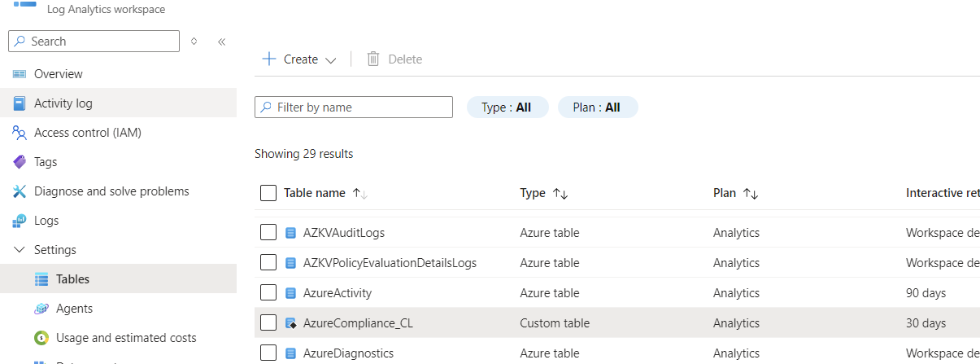This screenshot has height=364, width=980.
Task: Click "Custom table" type cell
Action: [555, 323]
